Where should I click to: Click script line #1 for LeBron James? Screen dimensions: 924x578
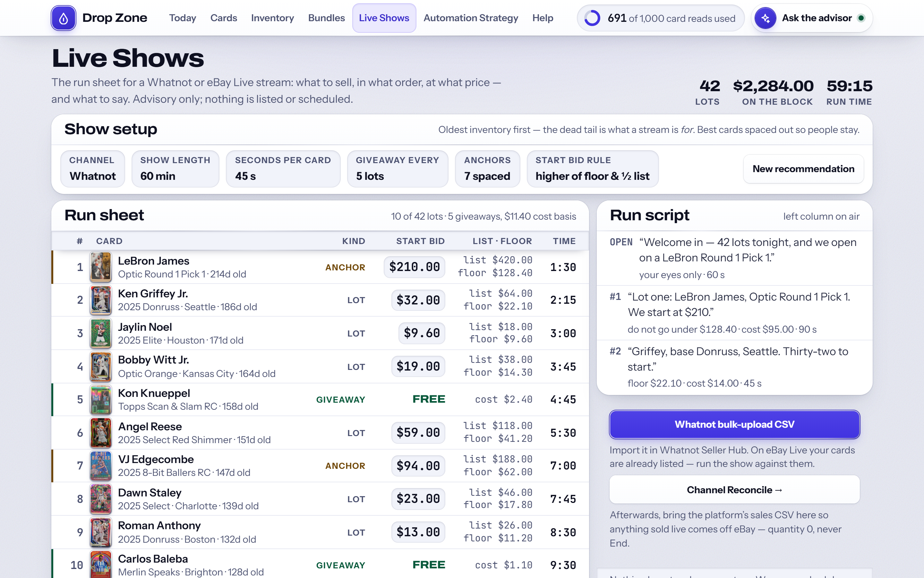[734, 313]
